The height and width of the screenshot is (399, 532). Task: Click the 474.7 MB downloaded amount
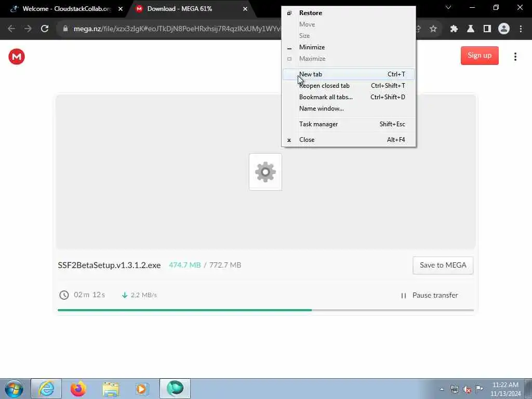tap(185, 265)
